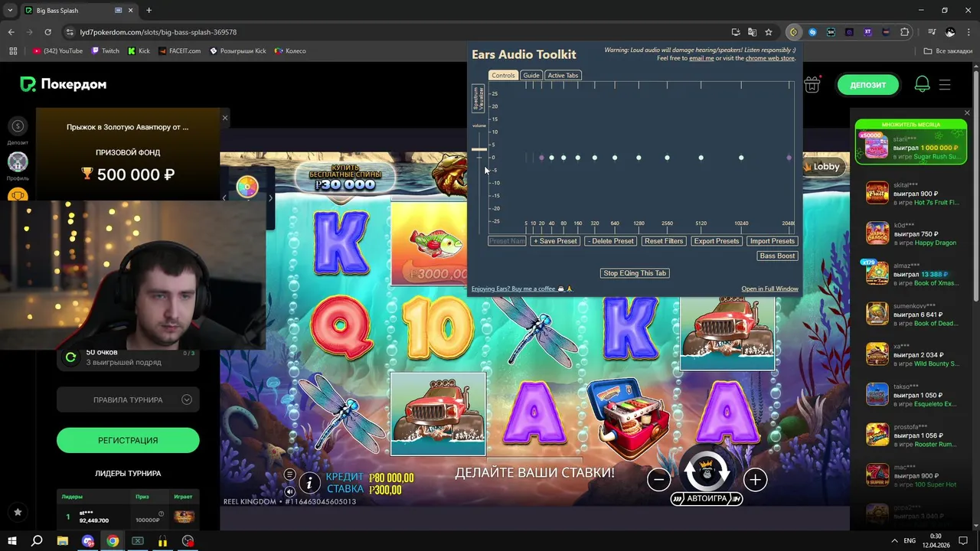Click the left arrow beside the wheel icon

point(224,198)
